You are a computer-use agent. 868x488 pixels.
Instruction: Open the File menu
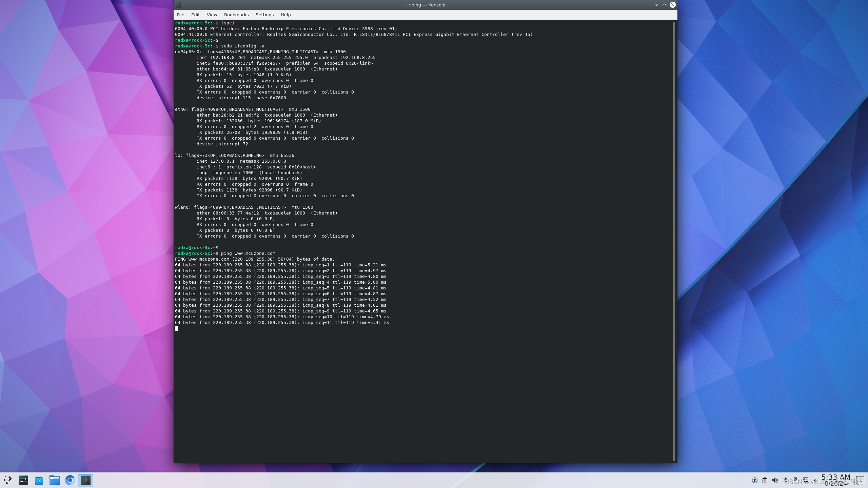[180, 15]
